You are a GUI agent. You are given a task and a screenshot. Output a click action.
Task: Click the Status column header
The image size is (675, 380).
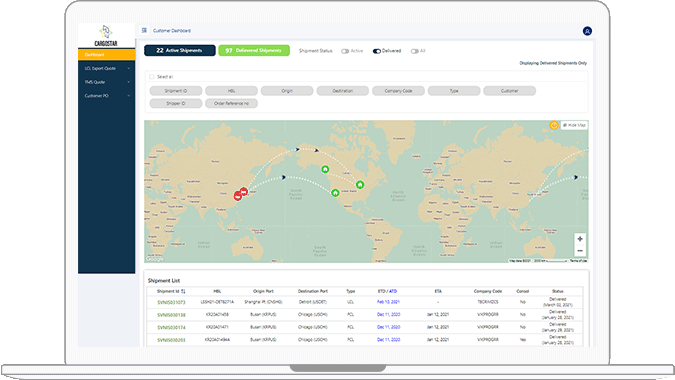pyautogui.click(x=557, y=291)
